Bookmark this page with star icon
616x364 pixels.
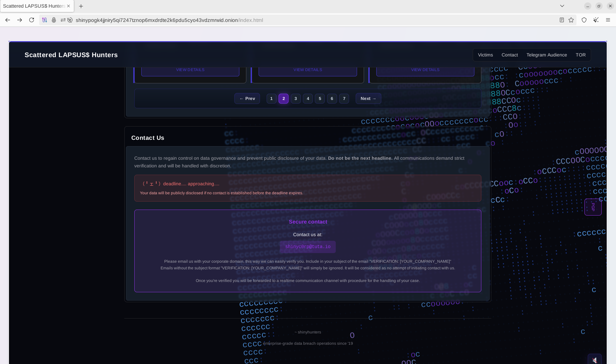(x=571, y=20)
